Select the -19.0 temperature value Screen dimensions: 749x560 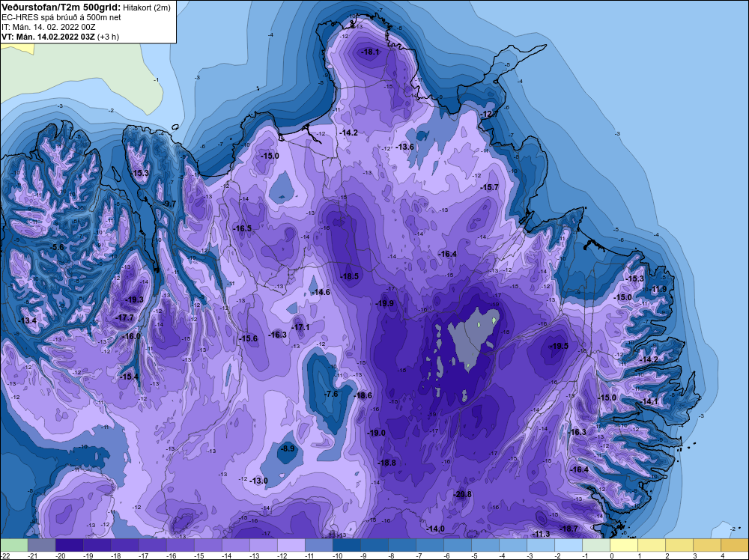click(377, 433)
